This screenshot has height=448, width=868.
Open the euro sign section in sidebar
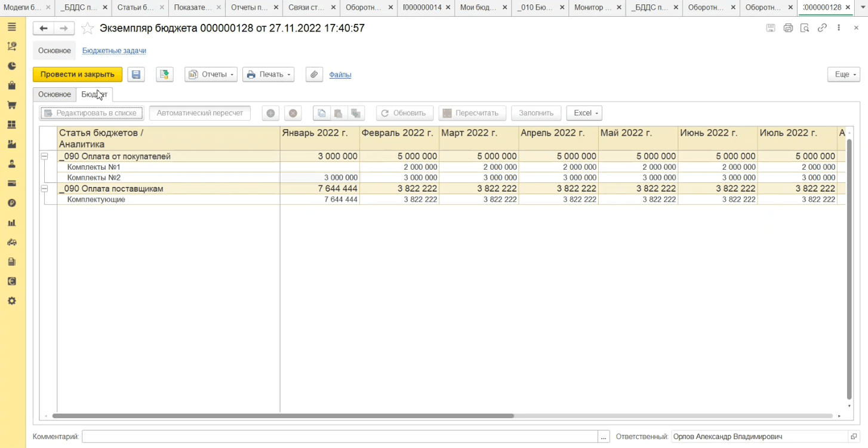[x=12, y=281]
